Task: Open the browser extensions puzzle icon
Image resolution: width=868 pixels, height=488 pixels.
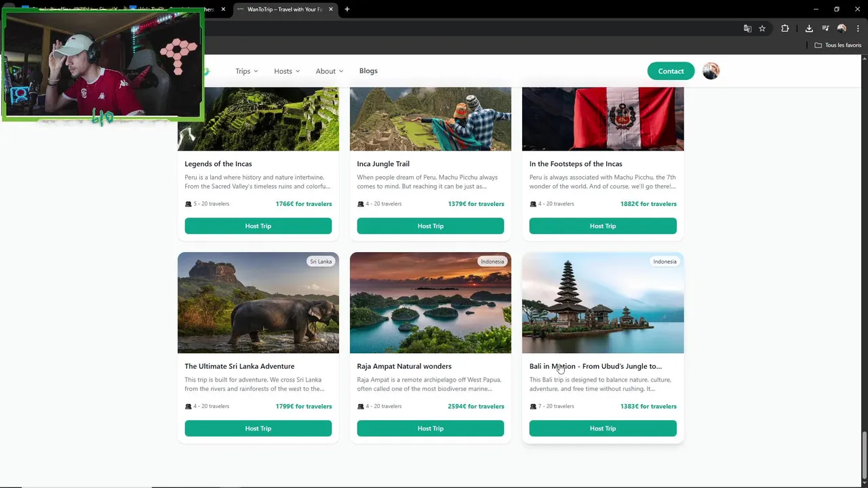Action: click(785, 28)
